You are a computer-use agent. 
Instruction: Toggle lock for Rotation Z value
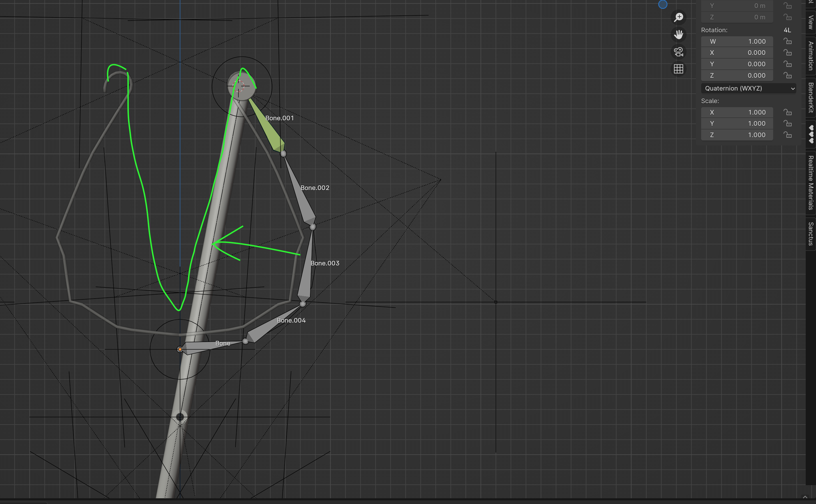tap(788, 75)
